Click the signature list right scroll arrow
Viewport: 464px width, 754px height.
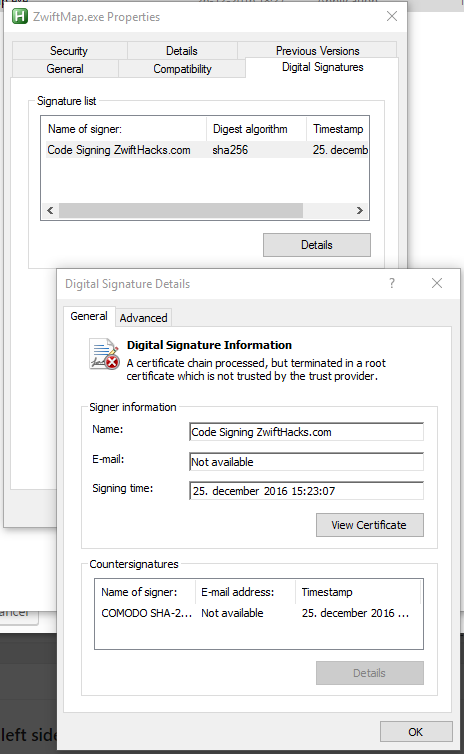point(359,211)
